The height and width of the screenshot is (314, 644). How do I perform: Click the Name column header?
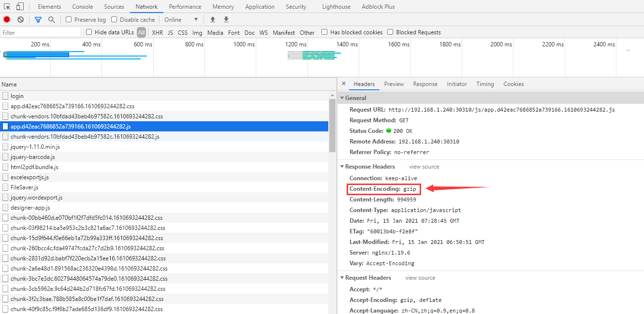point(168,84)
